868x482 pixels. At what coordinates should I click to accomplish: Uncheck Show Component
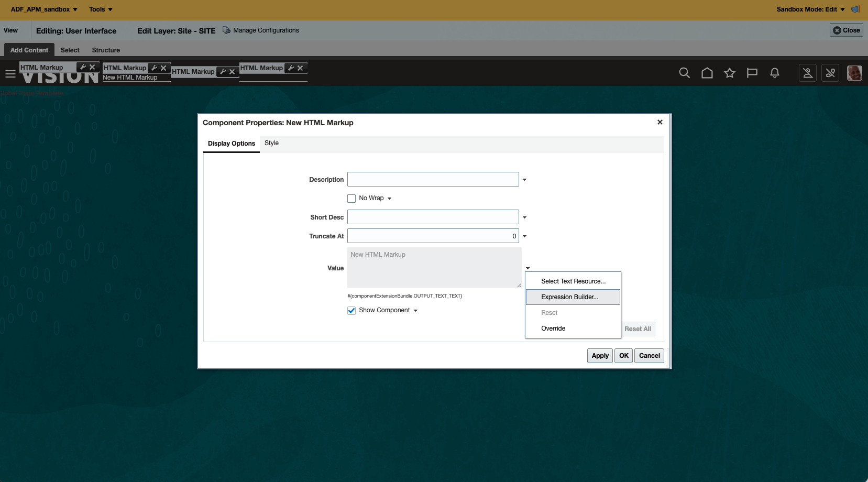click(351, 310)
